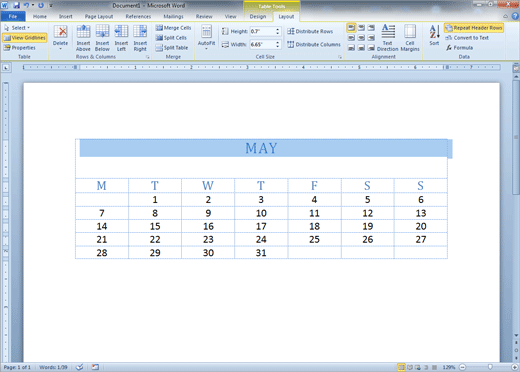The height and width of the screenshot is (372, 520).
Task: Click the spelling check status icon
Action: (x=79, y=367)
